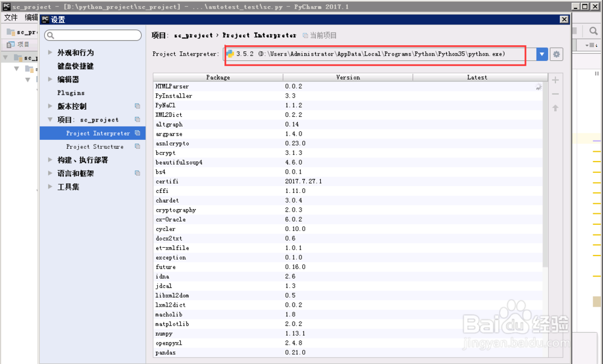Click the copy icon on Project Interpreter row
The height and width of the screenshot is (364, 603).
click(137, 133)
